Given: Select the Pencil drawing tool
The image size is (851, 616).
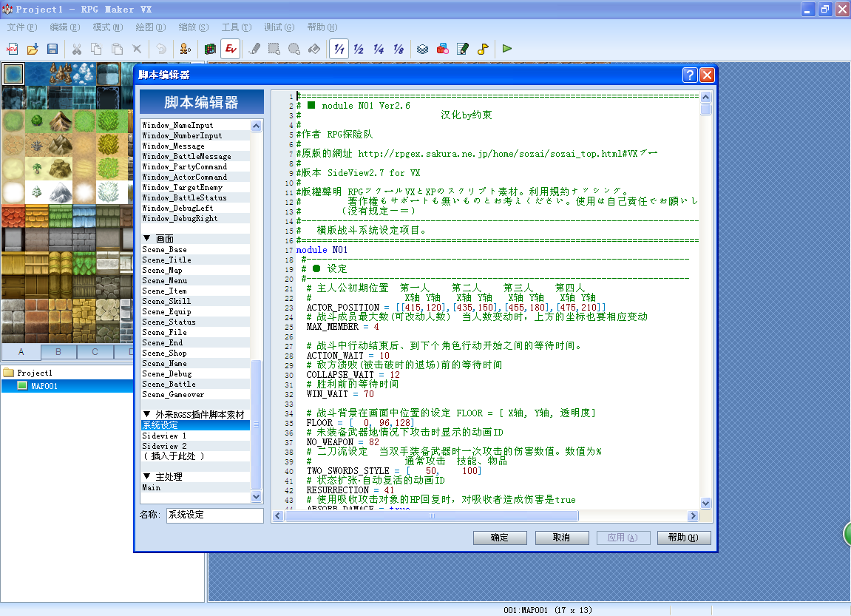Looking at the screenshot, I should [254, 49].
